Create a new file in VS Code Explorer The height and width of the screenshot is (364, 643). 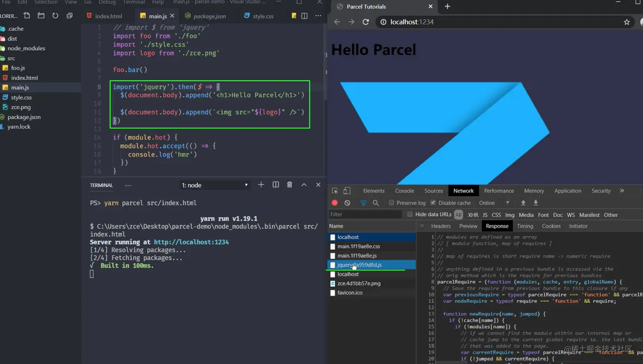point(27,16)
